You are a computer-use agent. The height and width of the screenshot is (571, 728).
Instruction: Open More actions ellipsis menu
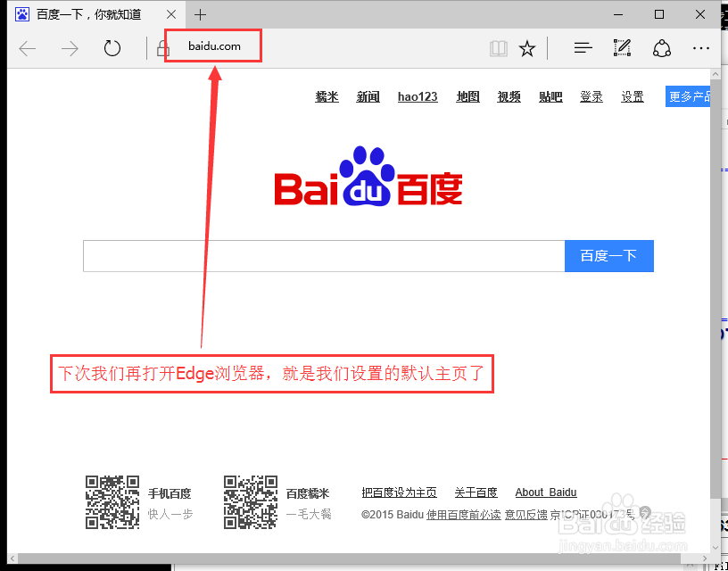(x=701, y=48)
